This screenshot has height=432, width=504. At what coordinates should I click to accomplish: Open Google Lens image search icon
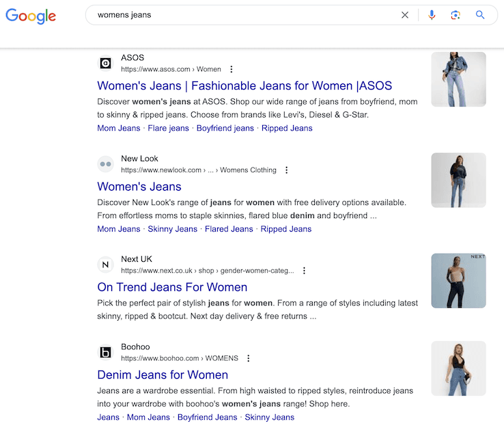click(456, 15)
